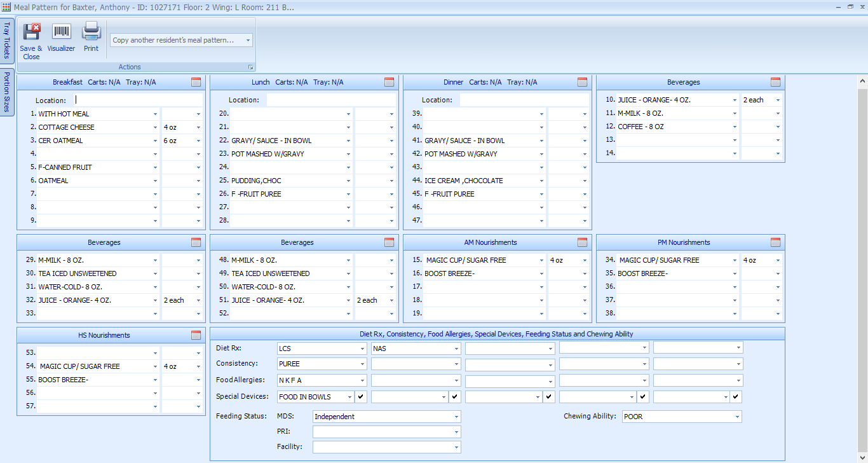
Task: Open 2 each portion dropdown in row 51
Action: 391,300
